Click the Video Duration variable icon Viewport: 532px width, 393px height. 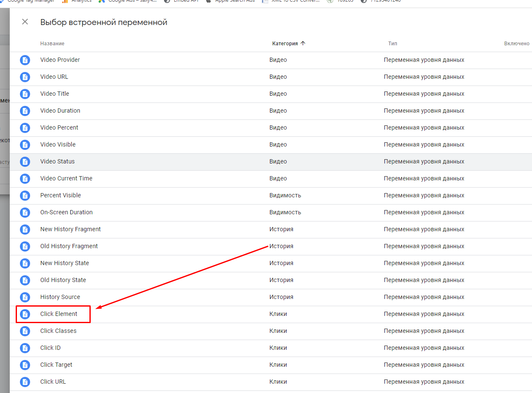tap(25, 111)
